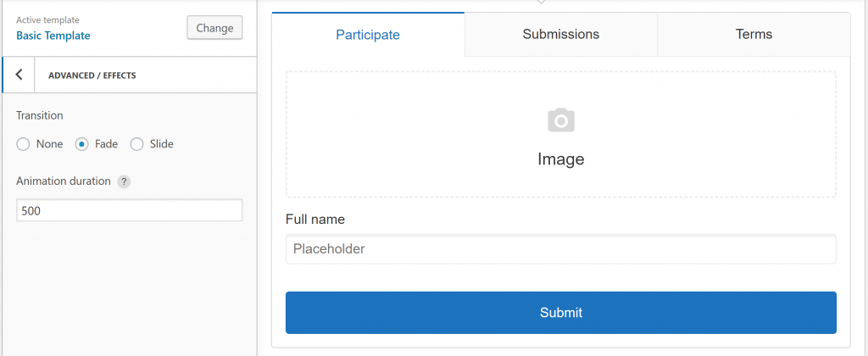Open the Submissions tab
The height and width of the screenshot is (356, 868).
[x=561, y=34]
